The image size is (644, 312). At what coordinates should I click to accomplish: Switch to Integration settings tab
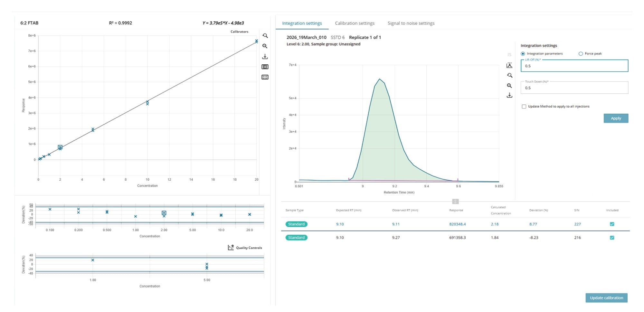302,23
